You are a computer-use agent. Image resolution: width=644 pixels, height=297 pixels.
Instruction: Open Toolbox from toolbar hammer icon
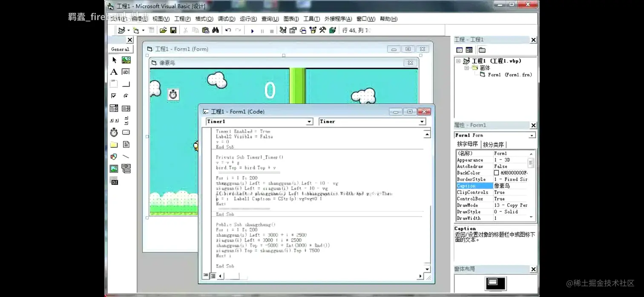coord(322,30)
